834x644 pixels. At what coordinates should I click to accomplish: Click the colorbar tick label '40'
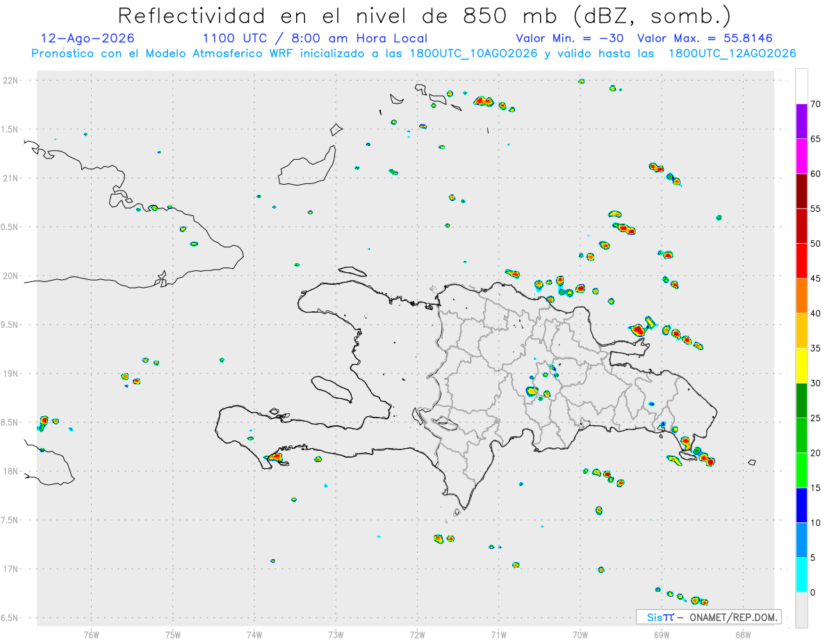pos(816,313)
